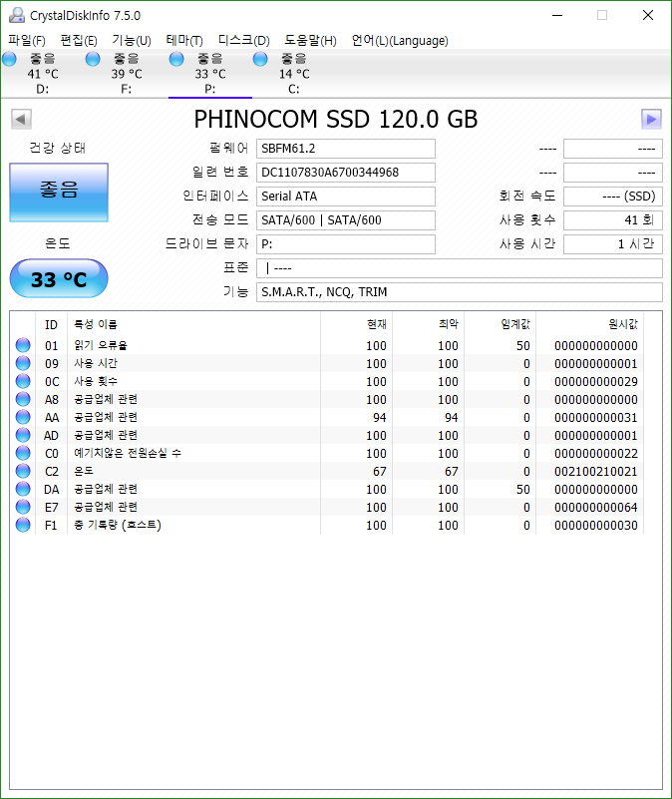Click the 건강 상태 label
This screenshot has height=799, width=672.
click(x=58, y=148)
